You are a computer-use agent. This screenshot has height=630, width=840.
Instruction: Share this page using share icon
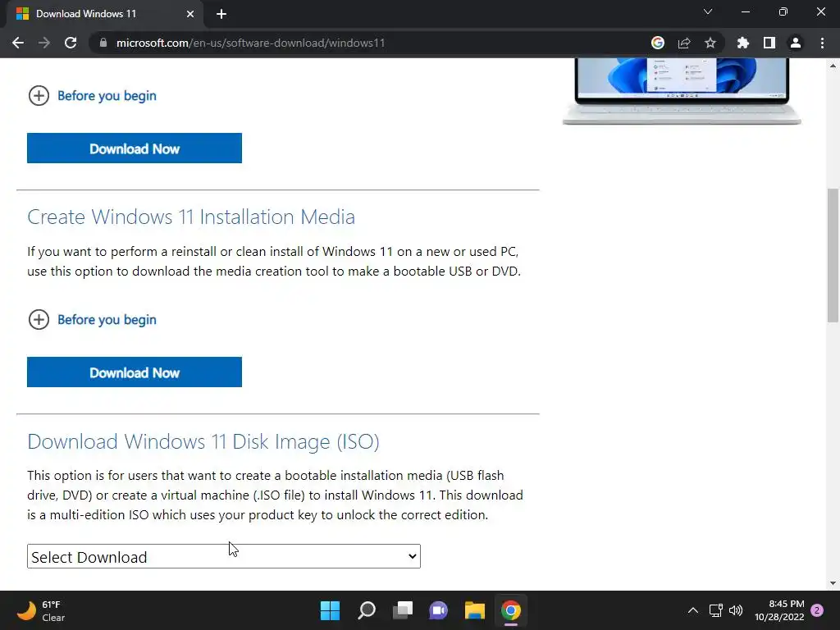(x=684, y=43)
